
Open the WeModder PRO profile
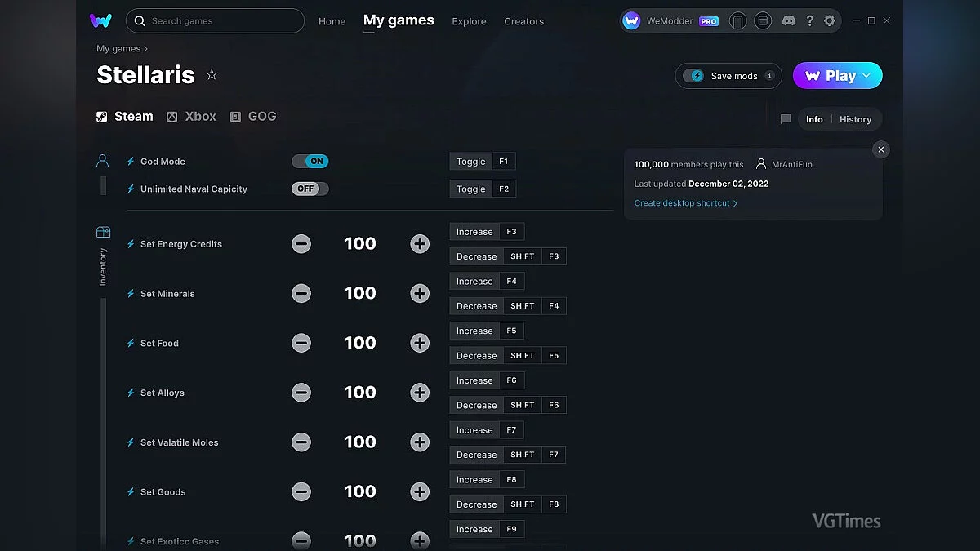[x=670, y=21]
